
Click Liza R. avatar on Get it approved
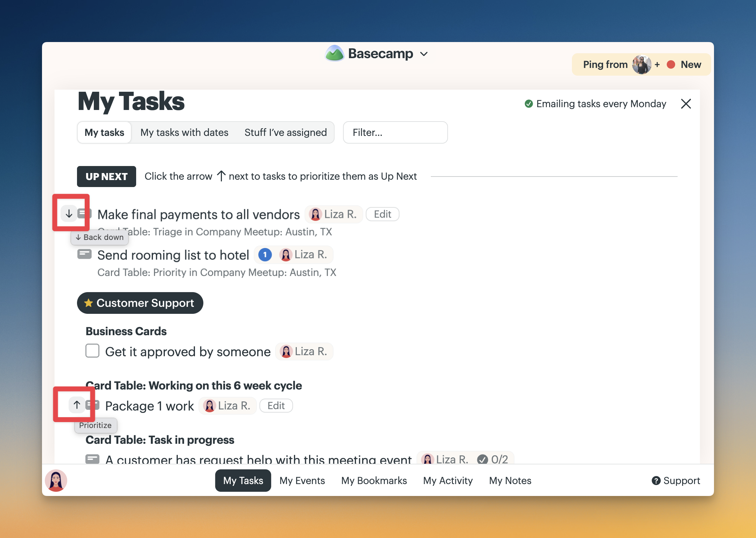pyautogui.click(x=286, y=351)
